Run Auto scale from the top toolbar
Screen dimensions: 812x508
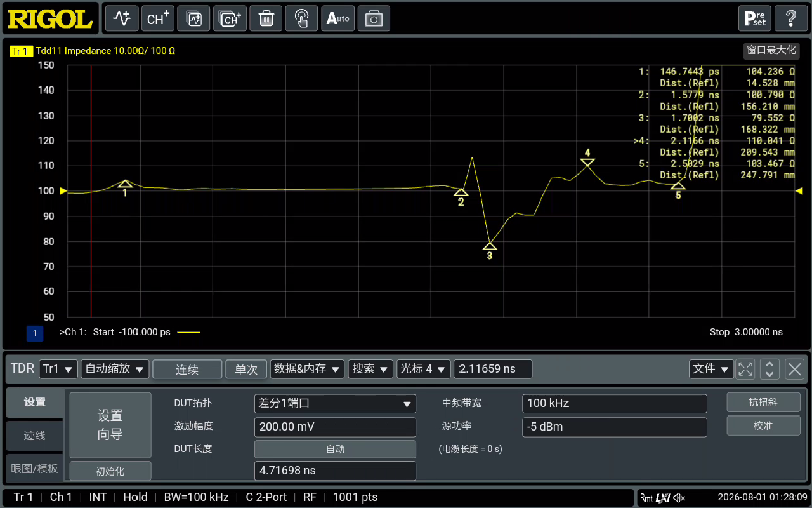coord(338,18)
